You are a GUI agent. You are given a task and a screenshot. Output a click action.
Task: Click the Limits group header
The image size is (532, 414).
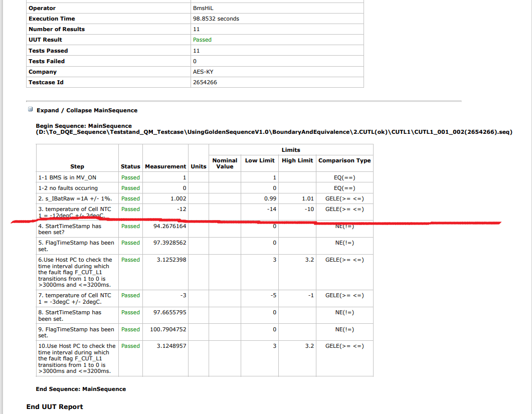click(x=291, y=150)
